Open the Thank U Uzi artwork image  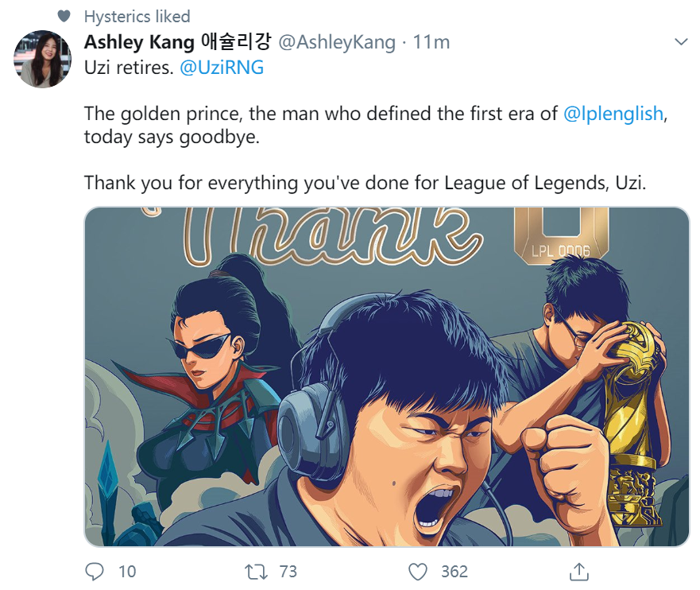[x=387, y=377]
